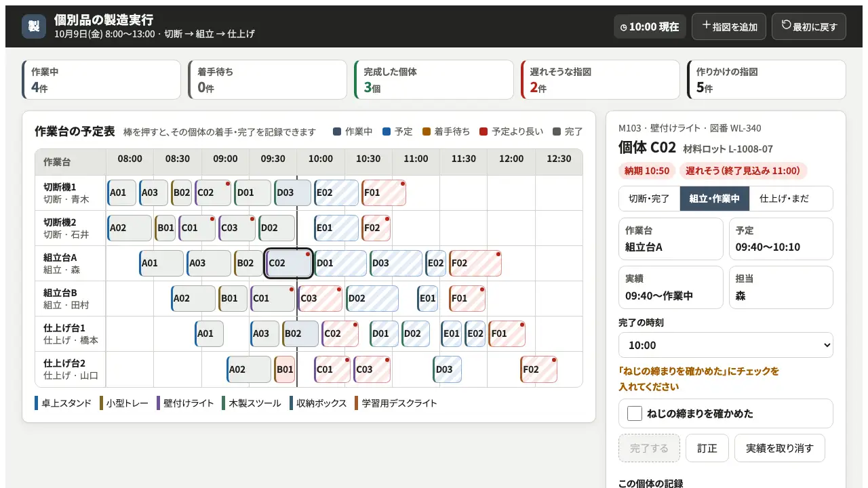Pick bar F01 in the 仕上げ台1 row
The width and height of the screenshot is (868, 488).
(x=507, y=333)
